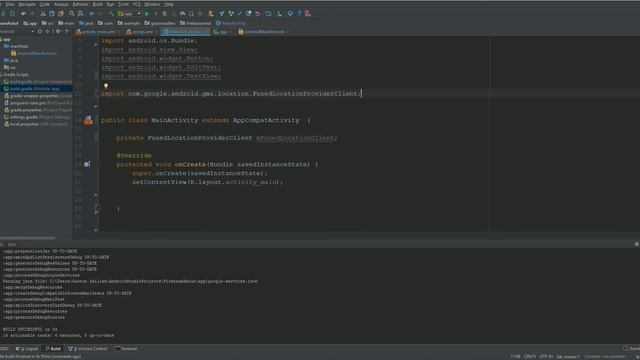
Task: Click the Attach debugger toolbar icon
Action: (191, 13)
